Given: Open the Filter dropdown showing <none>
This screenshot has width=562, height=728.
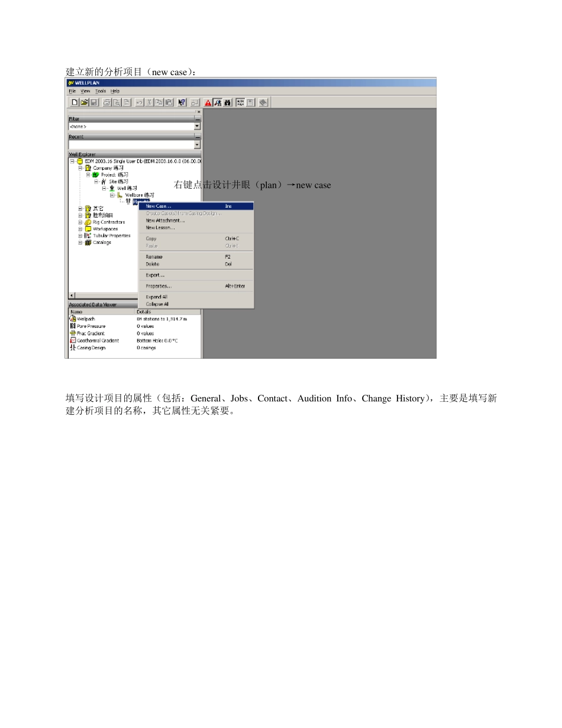Looking at the screenshot, I should pos(198,126).
